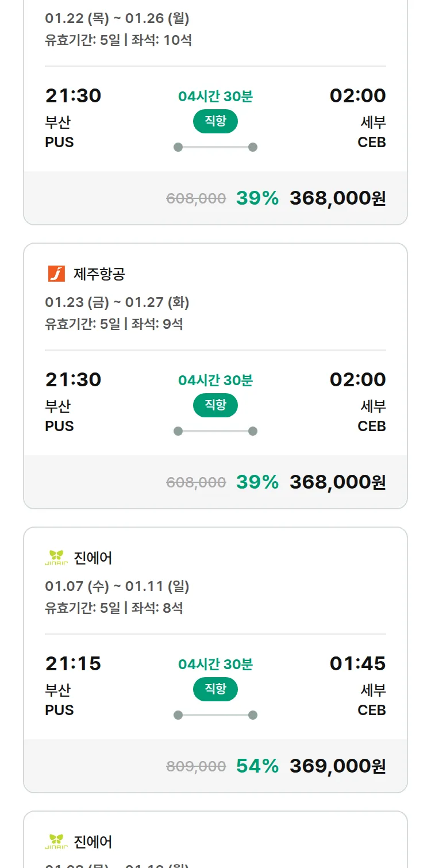Click the Jin Air logo on the bottom partial card
Screen dimensions: 431x868
click(x=56, y=842)
